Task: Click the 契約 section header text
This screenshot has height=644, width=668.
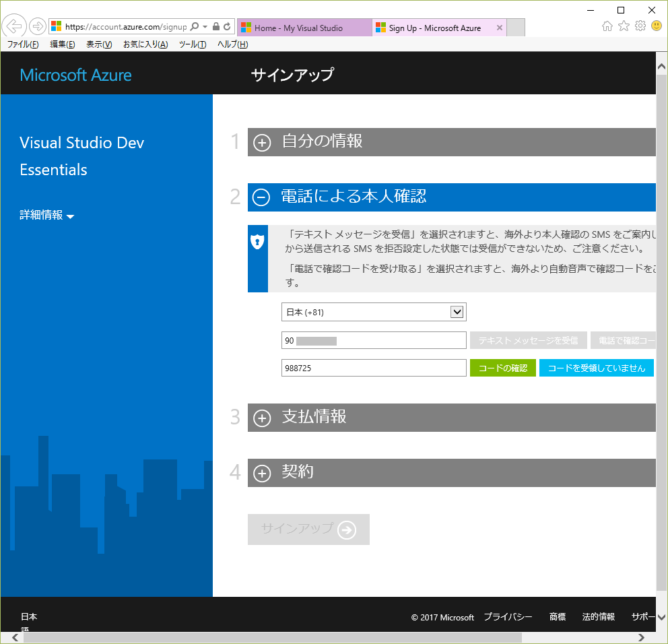Action: (x=298, y=472)
